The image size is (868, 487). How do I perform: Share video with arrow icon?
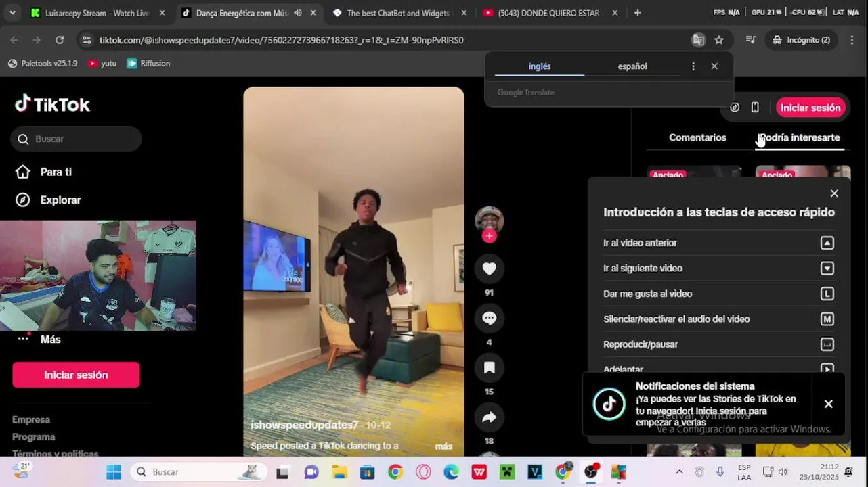pos(490,418)
